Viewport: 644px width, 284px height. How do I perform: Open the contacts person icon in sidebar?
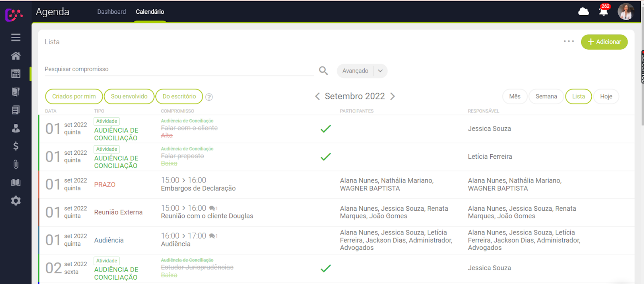click(16, 128)
